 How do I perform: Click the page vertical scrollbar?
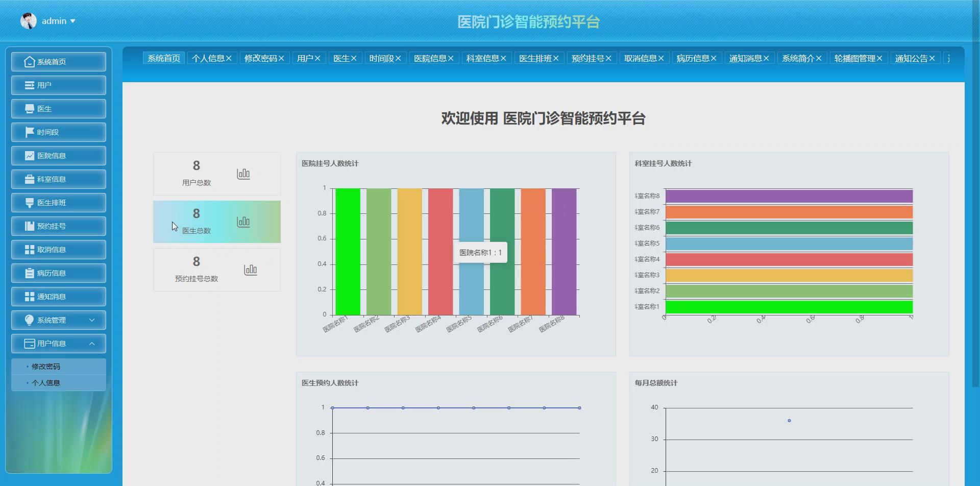coord(976,194)
